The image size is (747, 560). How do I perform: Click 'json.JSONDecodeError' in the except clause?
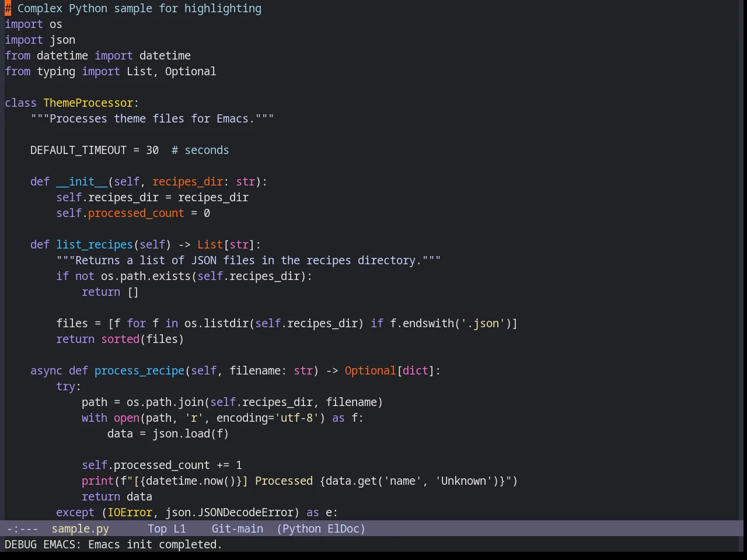(229, 512)
